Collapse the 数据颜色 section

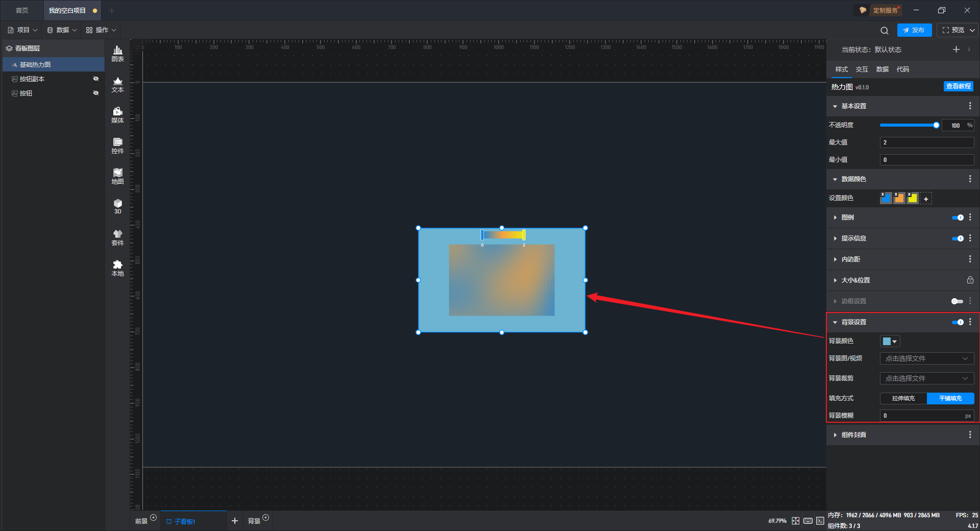tap(835, 179)
